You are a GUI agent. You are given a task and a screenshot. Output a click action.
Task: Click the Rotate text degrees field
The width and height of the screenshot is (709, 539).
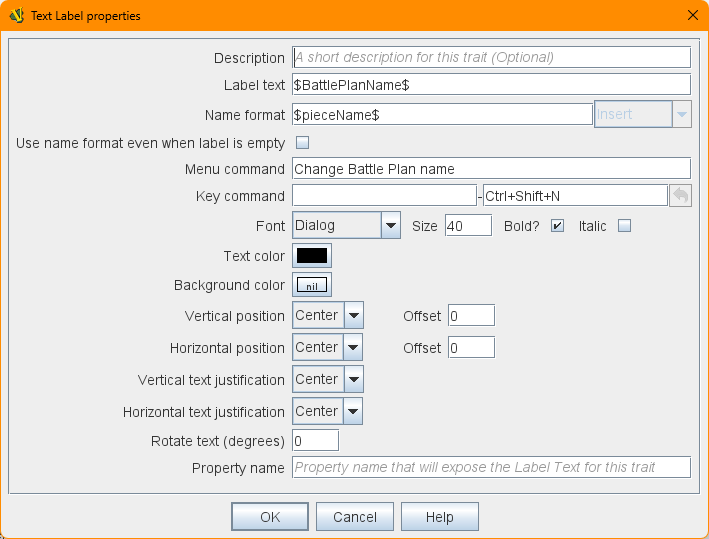coord(315,441)
